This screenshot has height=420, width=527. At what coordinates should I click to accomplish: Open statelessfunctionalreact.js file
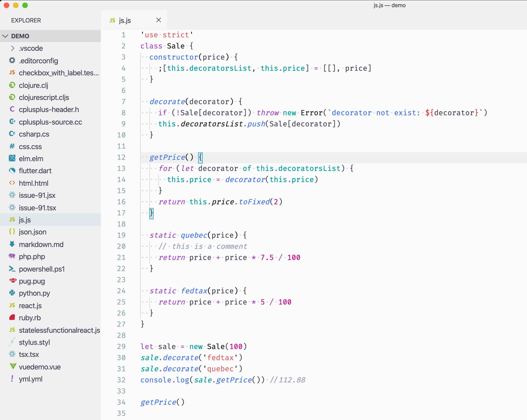tap(50, 330)
